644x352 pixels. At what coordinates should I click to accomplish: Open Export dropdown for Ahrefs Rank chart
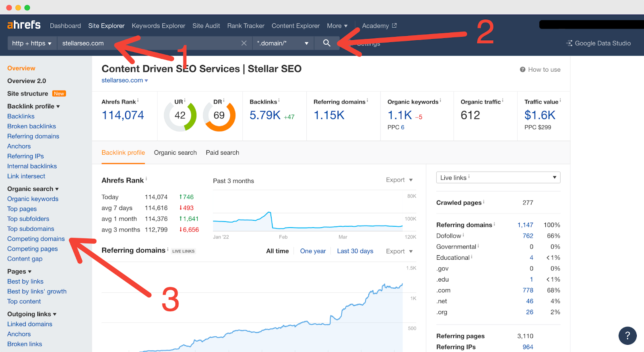click(399, 180)
